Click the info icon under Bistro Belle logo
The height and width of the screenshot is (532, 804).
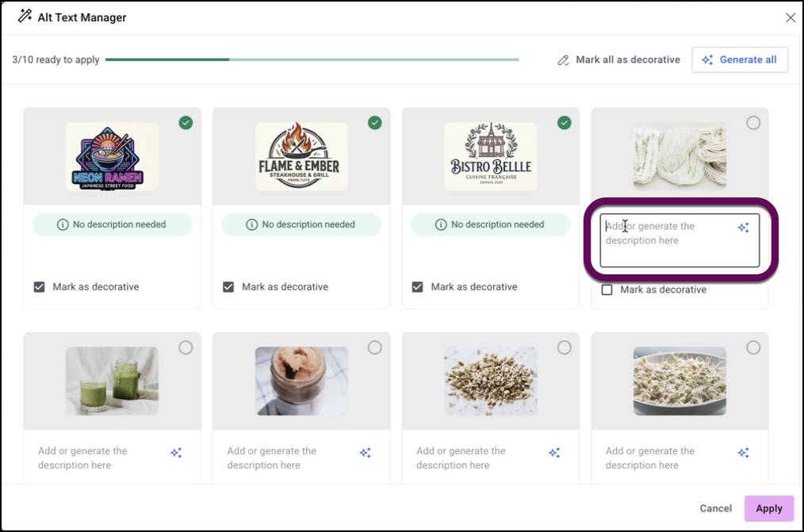(441, 225)
